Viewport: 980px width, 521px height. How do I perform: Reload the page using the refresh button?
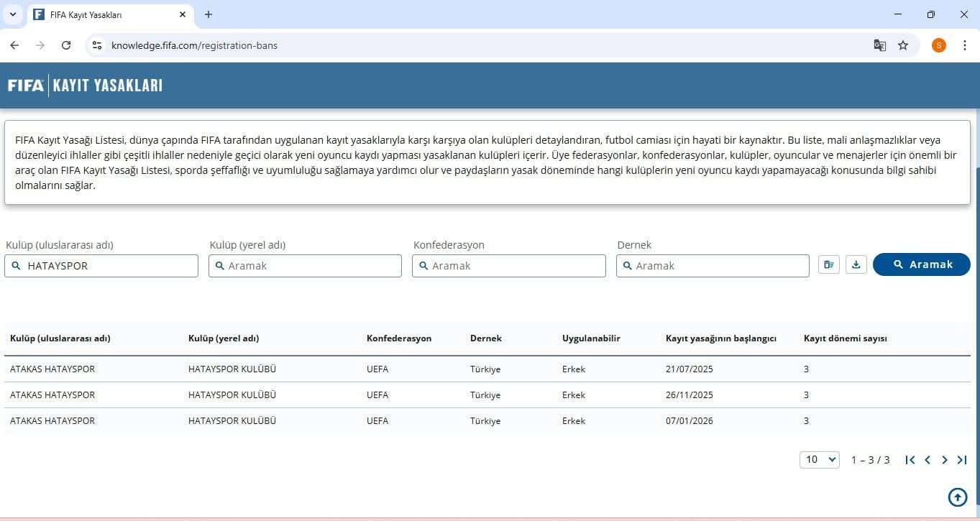[x=66, y=45]
